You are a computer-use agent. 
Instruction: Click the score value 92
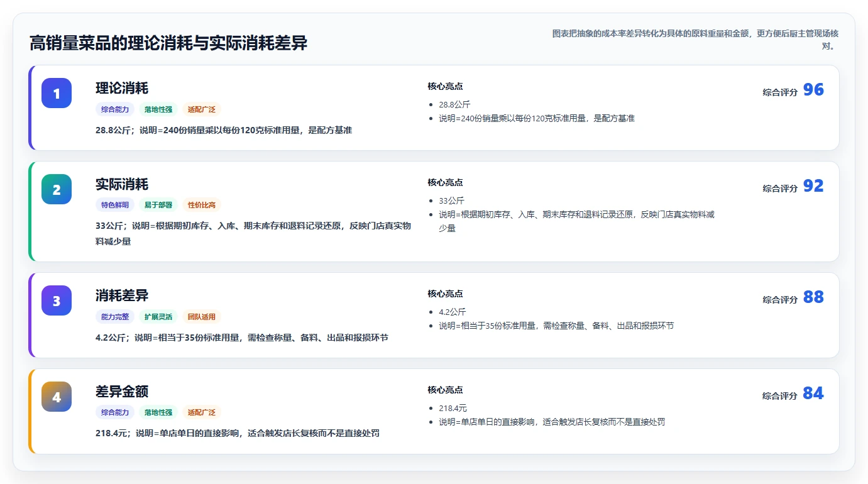click(x=813, y=186)
